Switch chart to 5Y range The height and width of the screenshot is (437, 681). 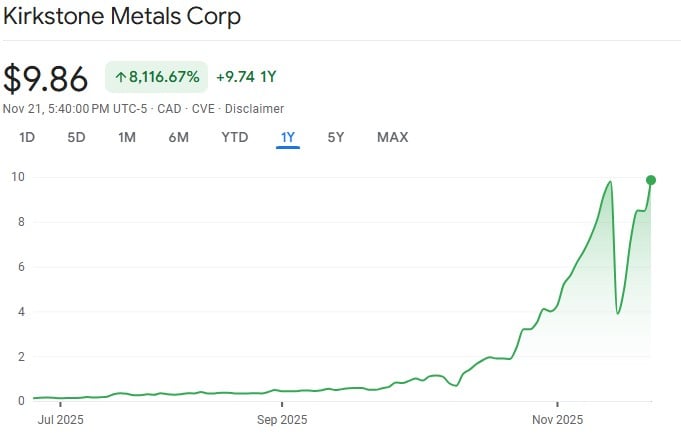pos(336,137)
